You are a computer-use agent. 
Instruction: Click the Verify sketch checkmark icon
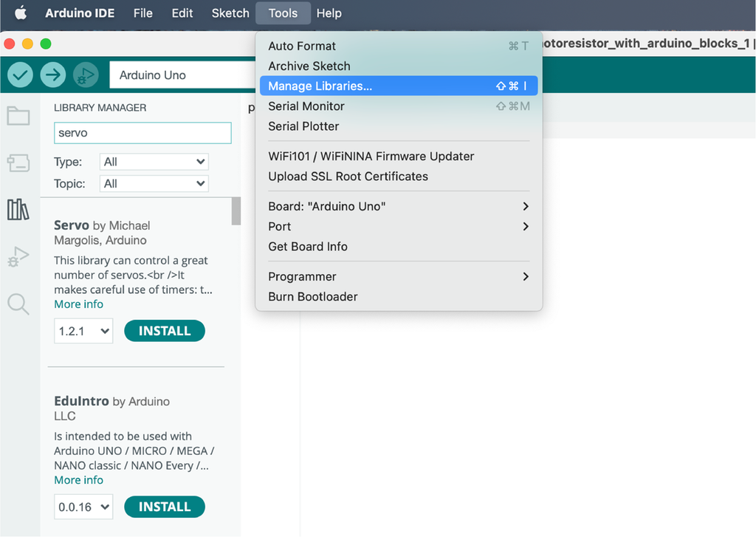point(20,75)
